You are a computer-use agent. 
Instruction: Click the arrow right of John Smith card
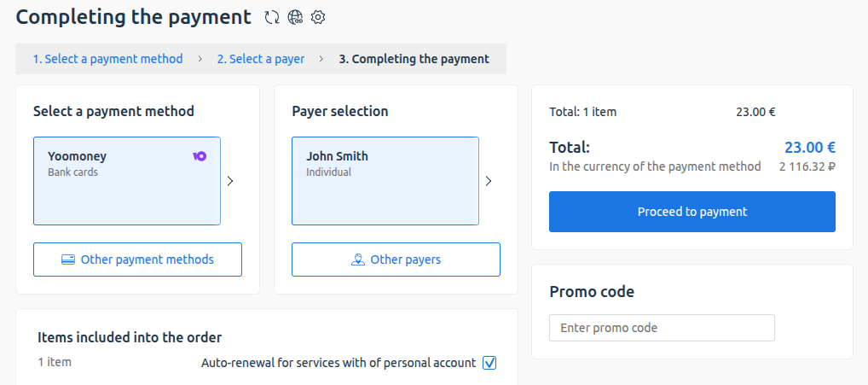click(489, 181)
